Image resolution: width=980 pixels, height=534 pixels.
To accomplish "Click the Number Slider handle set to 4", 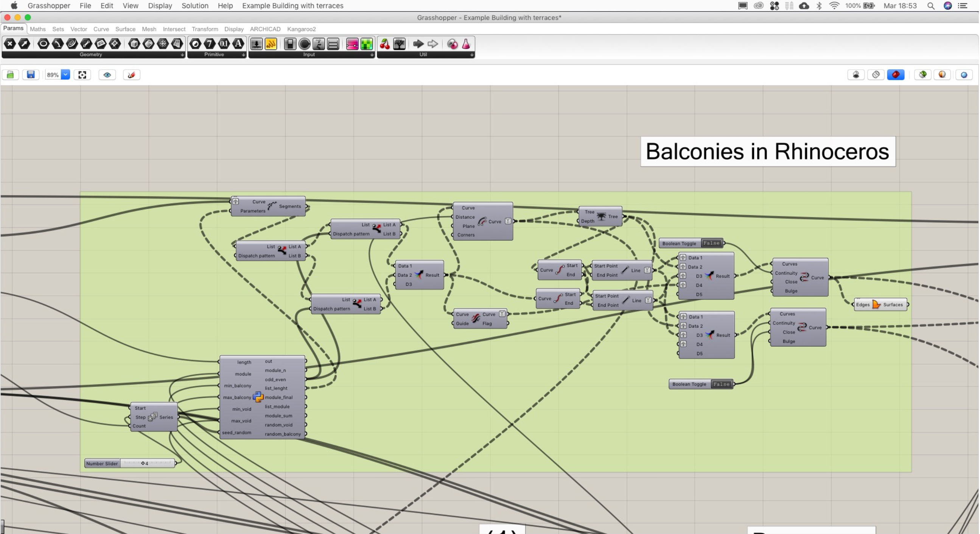I will click(x=143, y=463).
